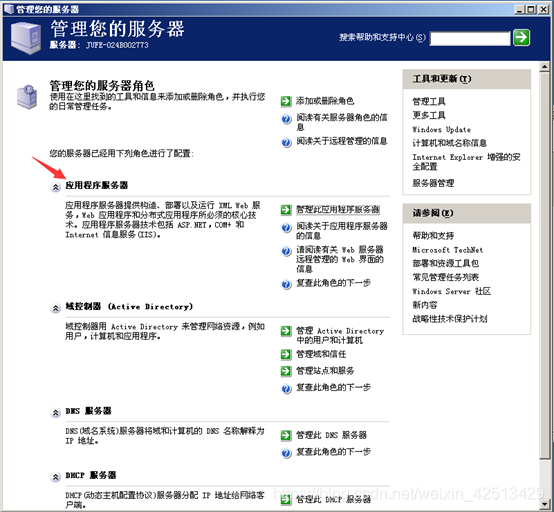Minimize the 管理您的服务器 window

(519, 10)
